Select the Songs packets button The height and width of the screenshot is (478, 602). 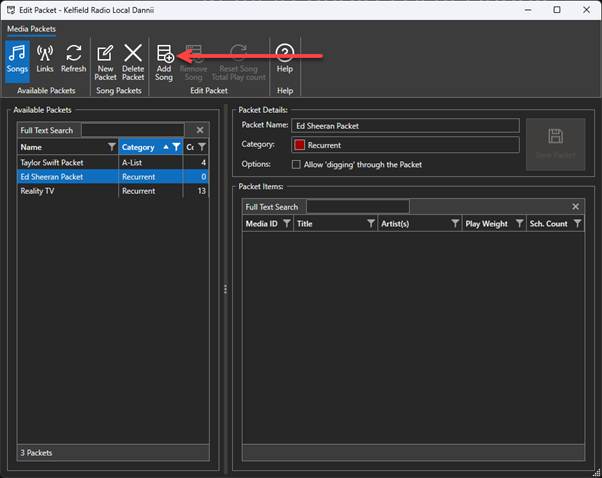point(17,61)
